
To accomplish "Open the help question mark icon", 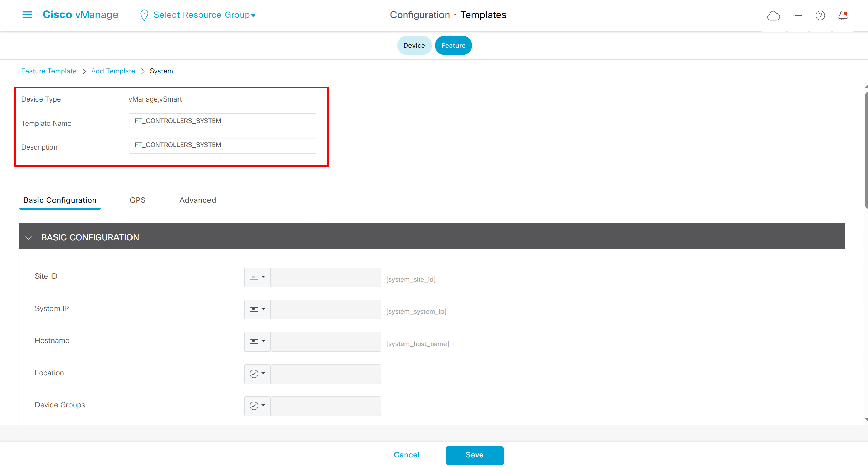I will 820,16.
